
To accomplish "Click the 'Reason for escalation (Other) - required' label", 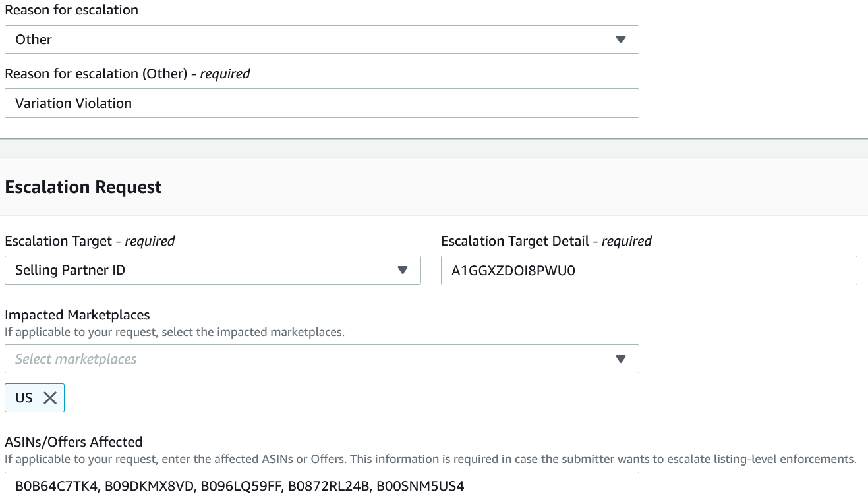I will [x=127, y=74].
